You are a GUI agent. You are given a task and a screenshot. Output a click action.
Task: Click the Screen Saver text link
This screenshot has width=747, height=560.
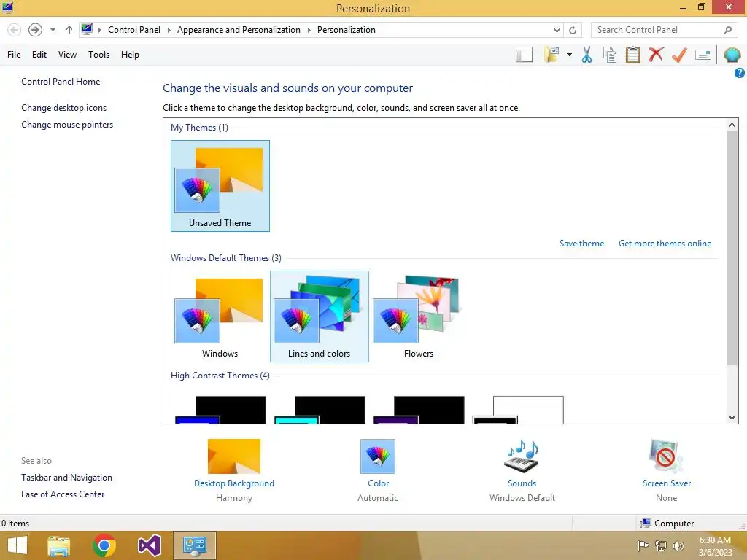[x=667, y=483]
